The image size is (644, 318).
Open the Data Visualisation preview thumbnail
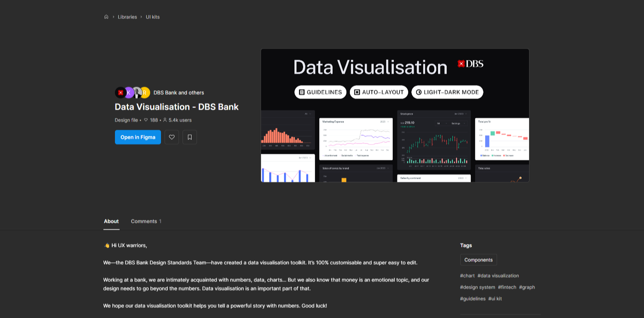pos(395,116)
